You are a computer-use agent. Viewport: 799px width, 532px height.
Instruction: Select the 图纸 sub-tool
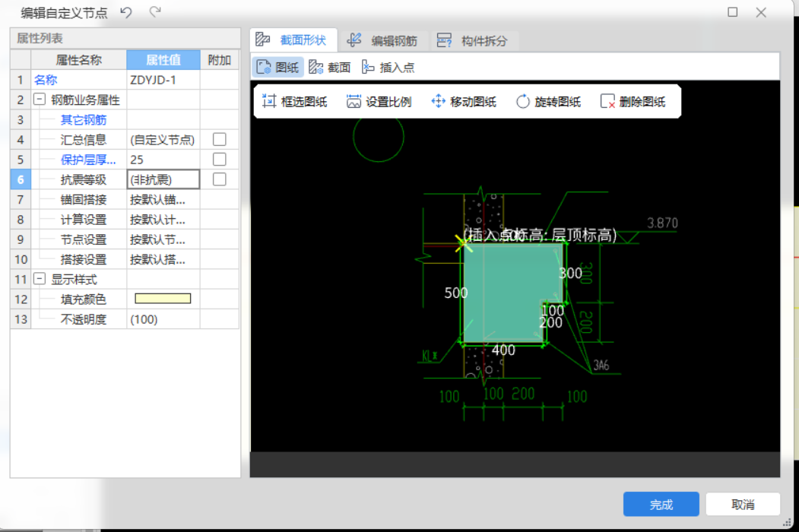click(x=277, y=68)
